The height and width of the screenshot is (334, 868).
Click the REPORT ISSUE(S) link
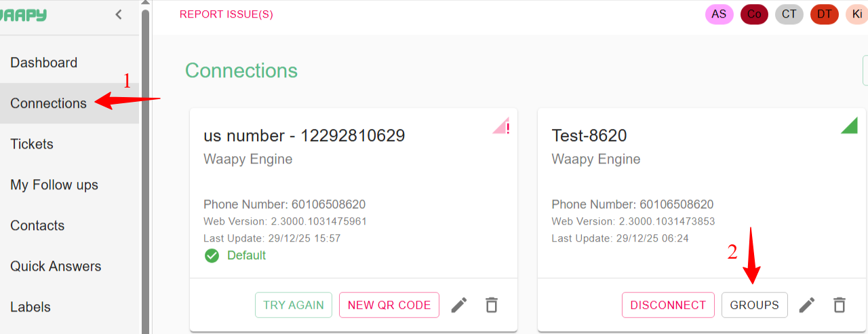(226, 14)
